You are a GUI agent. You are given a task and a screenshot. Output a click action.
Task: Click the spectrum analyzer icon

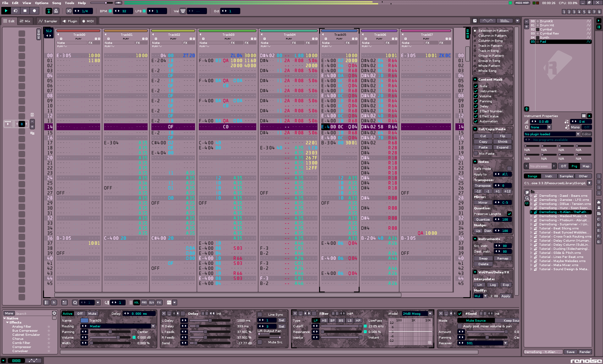(x=505, y=21)
